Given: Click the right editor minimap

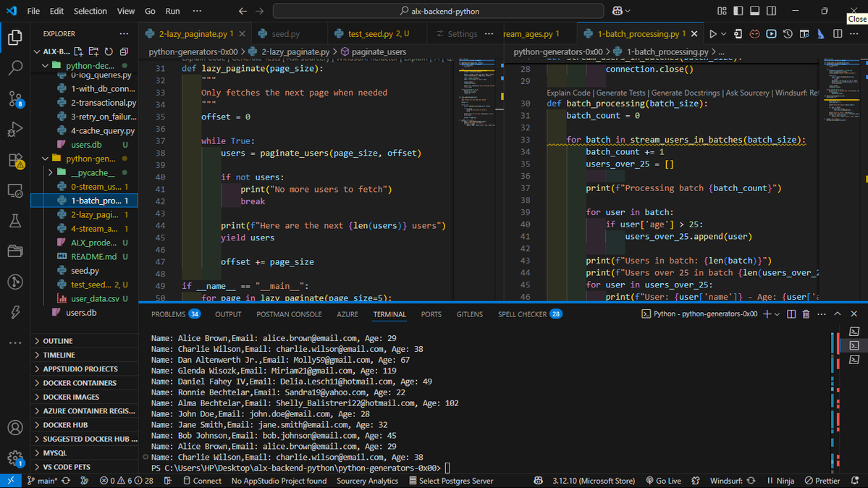Looking at the screenshot, I should (x=840, y=89).
